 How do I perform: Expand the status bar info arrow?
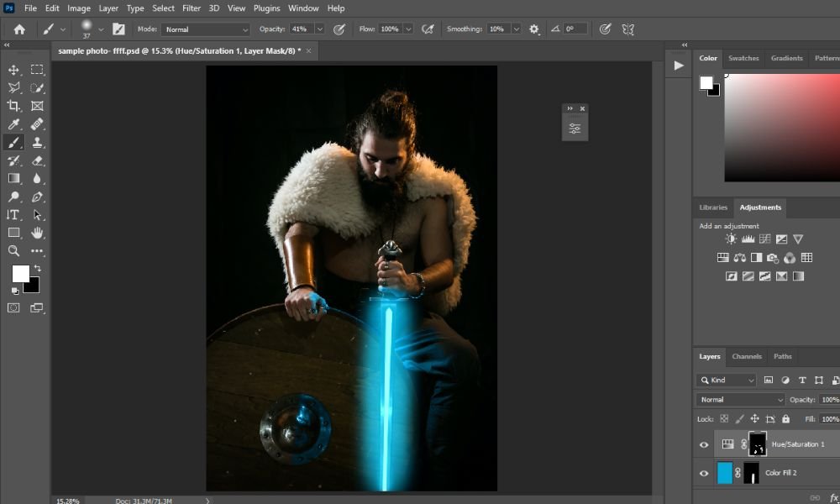pyautogui.click(x=207, y=501)
